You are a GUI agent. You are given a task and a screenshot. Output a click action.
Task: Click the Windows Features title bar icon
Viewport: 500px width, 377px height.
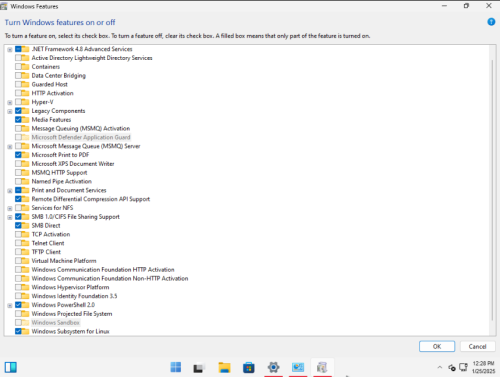pyautogui.click(x=4, y=6)
